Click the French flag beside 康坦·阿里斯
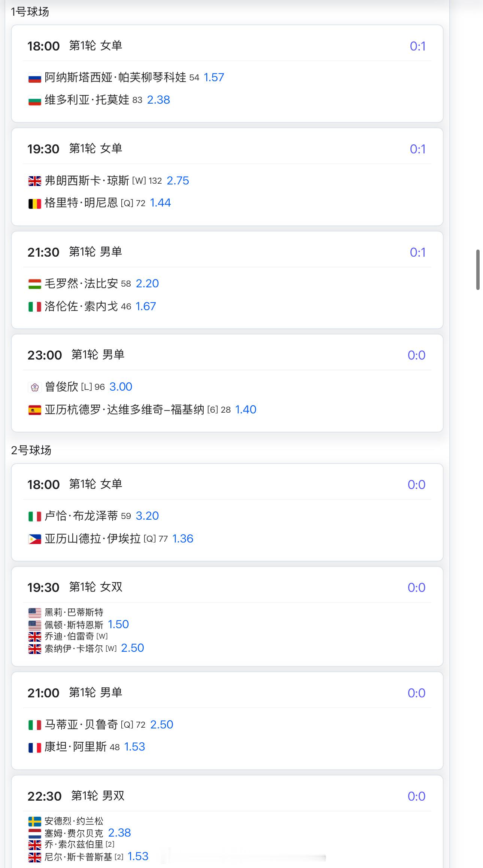Image resolution: width=483 pixels, height=868 pixels. pos(35,748)
